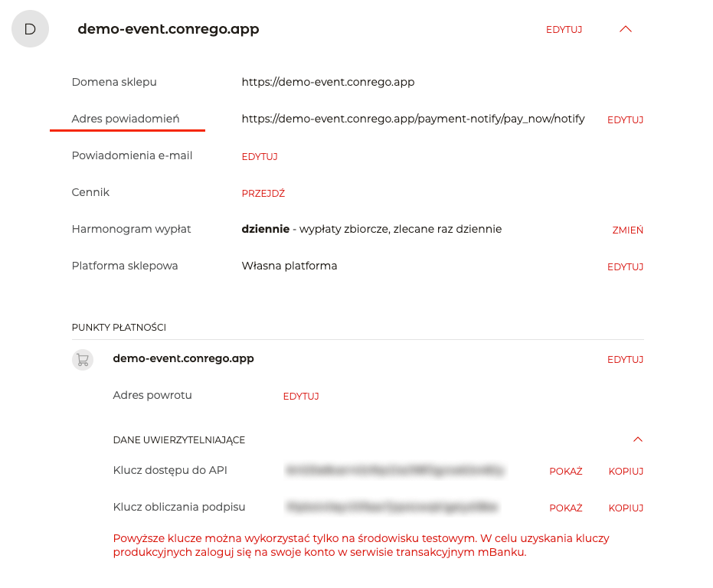The image size is (713, 588).
Task: Collapse the demo-event.conrego.app shop section
Action: (x=625, y=29)
